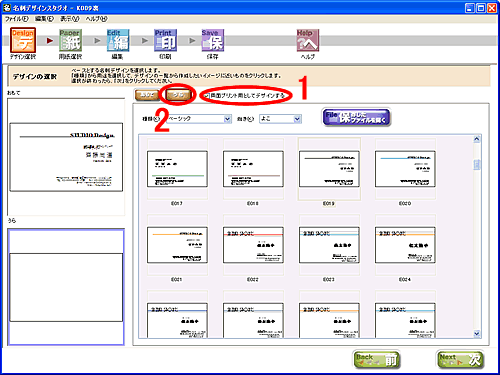Open the ファイル(F) menu

point(17,19)
